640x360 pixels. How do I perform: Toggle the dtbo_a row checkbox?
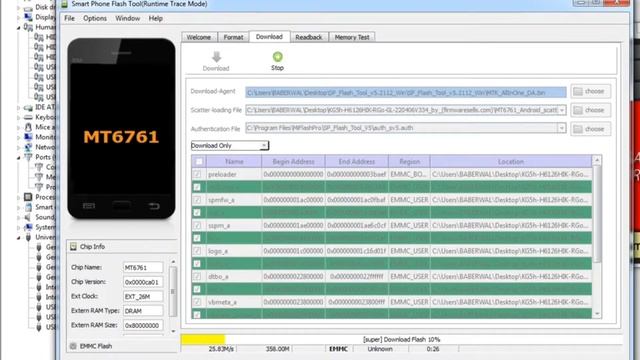(x=197, y=276)
